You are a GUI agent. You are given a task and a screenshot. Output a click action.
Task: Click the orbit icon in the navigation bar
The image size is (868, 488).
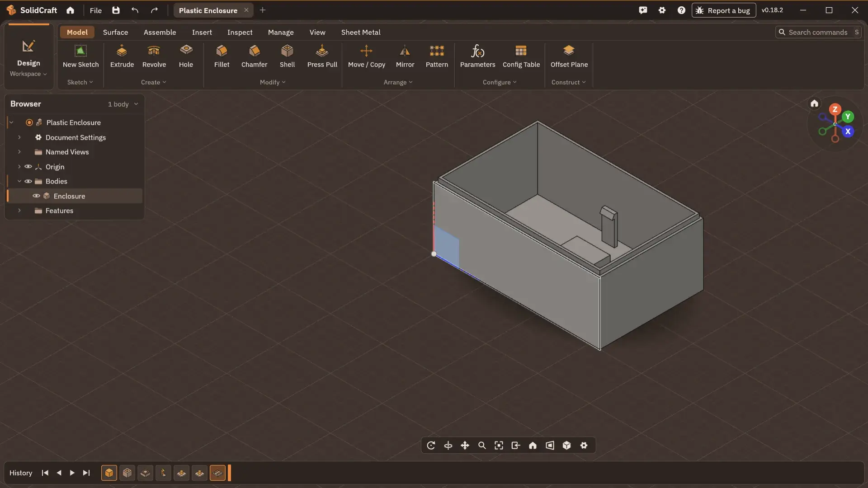click(x=431, y=446)
